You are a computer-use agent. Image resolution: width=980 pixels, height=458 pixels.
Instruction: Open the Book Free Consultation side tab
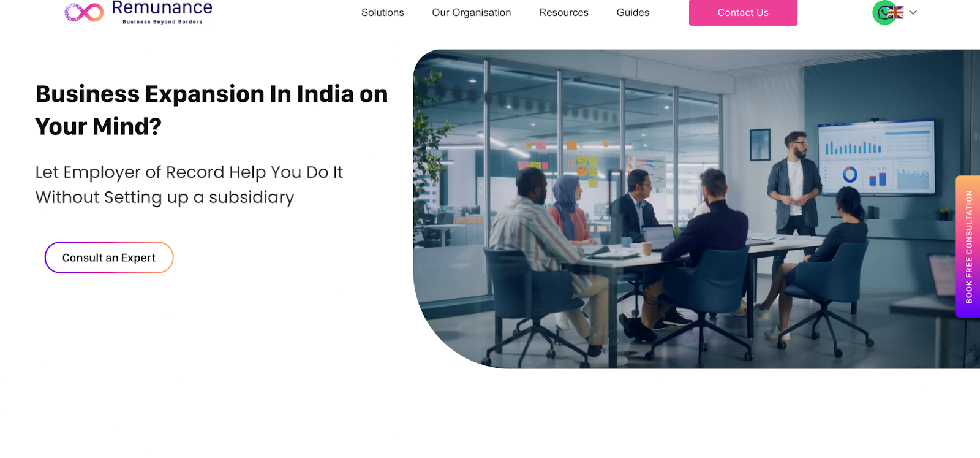pyautogui.click(x=968, y=246)
